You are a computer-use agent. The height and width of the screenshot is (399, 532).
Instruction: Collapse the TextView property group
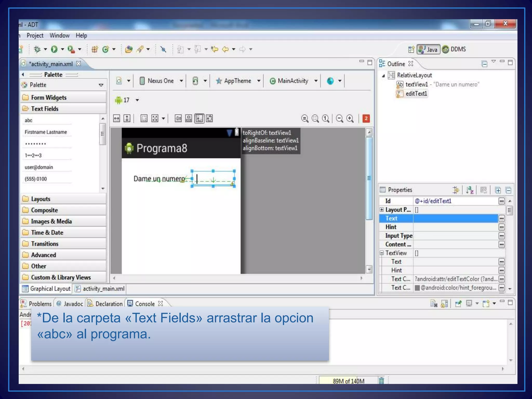pos(382,252)
